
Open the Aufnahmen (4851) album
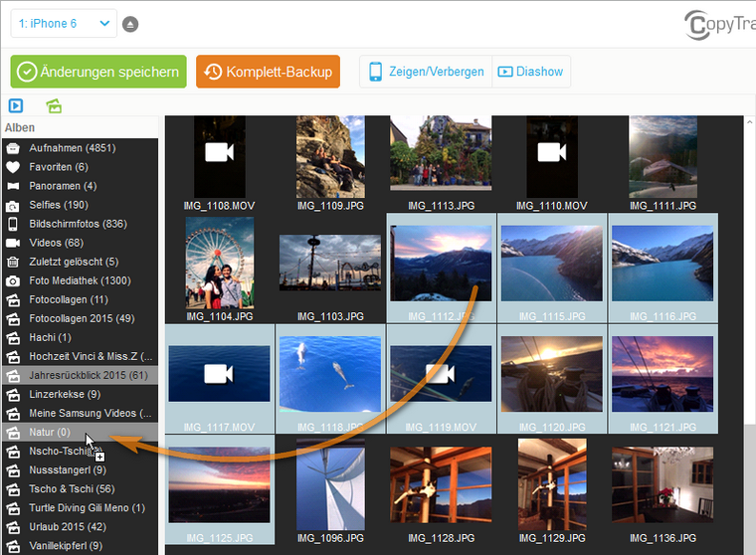click(80, 148)
